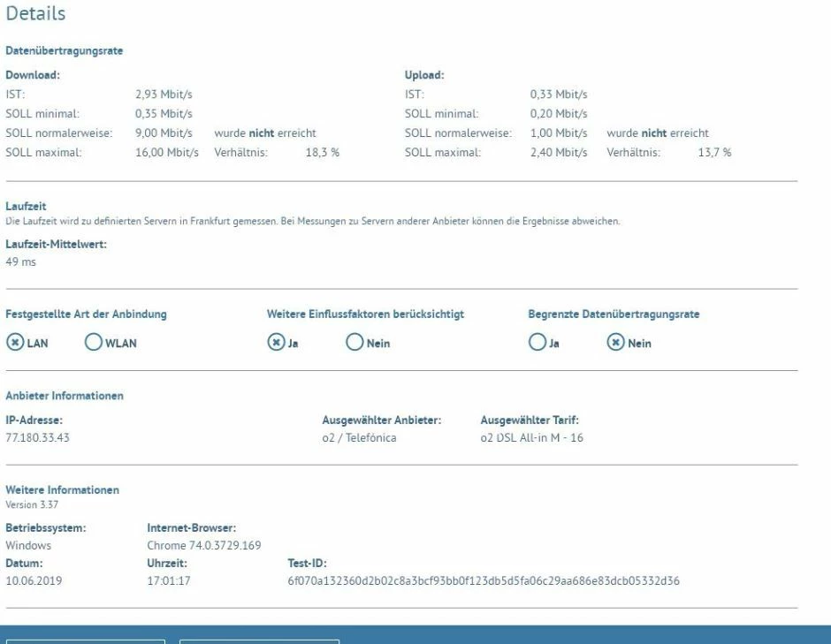Screen dimensions: 831x644
Task: Choose Ja under Weitere Einflussfaktoren berücksichtigt
Action: click(276, 343)
